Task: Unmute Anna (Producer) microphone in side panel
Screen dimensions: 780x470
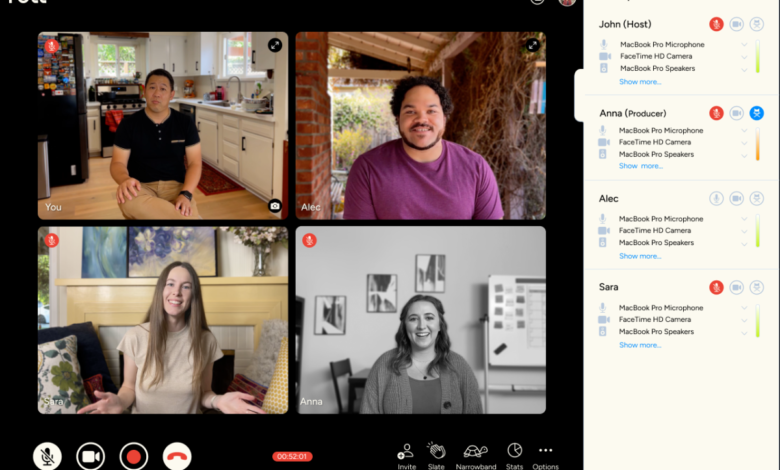Action: click(716, 113)
